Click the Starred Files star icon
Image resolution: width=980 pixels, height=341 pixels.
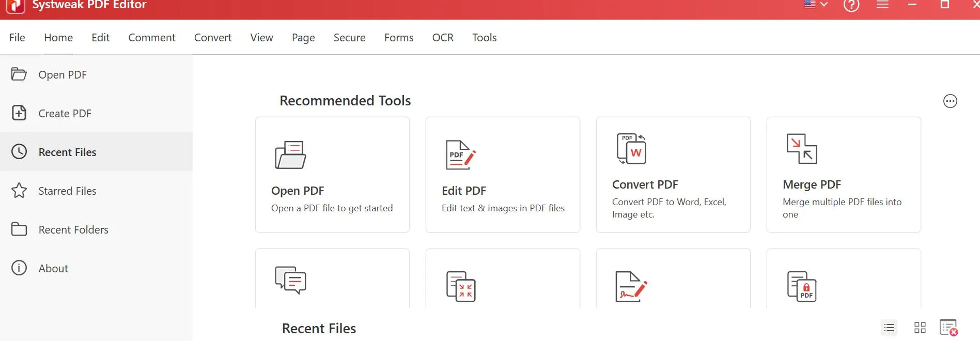coord(19,190)
